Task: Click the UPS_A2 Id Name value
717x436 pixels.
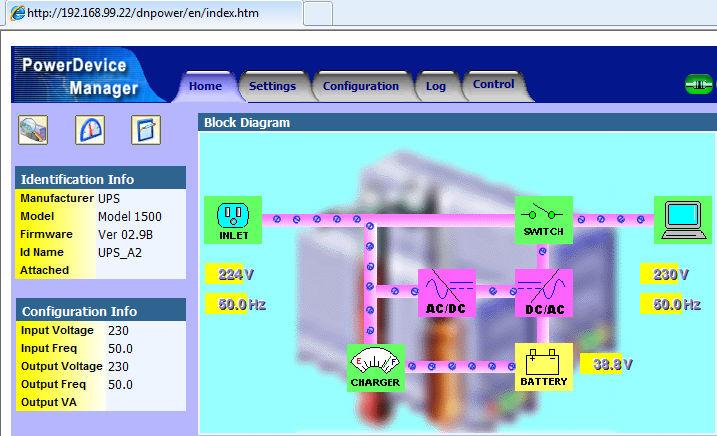Action: click(120, 253)
